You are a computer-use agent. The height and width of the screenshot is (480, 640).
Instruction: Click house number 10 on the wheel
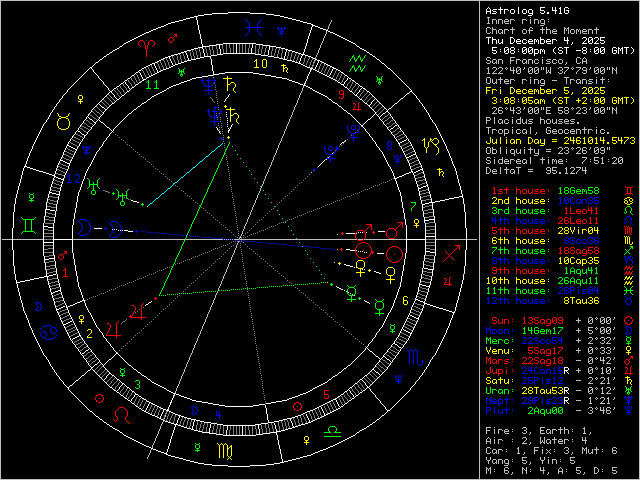coord(260,64)
